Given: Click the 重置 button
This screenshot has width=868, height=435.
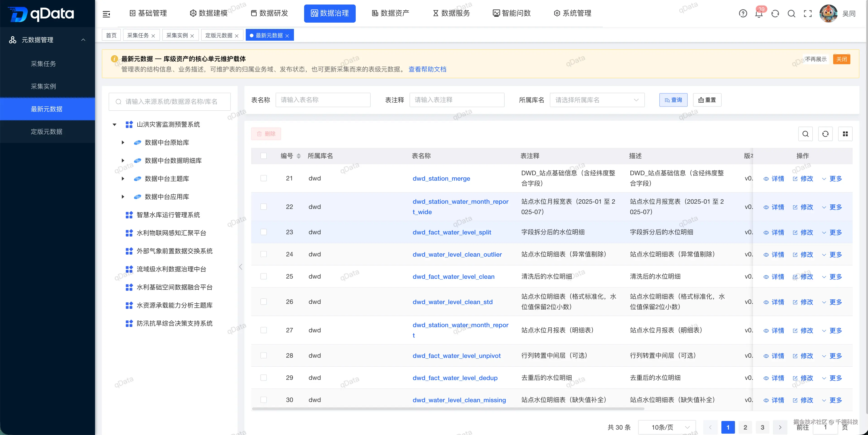Looking at the screenshot, I should coord(707,100).
